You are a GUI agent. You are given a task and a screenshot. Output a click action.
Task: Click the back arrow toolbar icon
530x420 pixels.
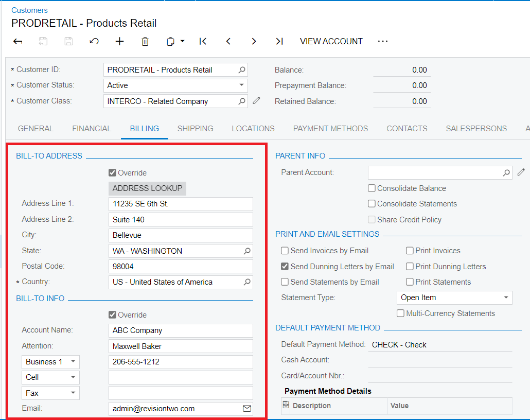[x=18, y=42]
